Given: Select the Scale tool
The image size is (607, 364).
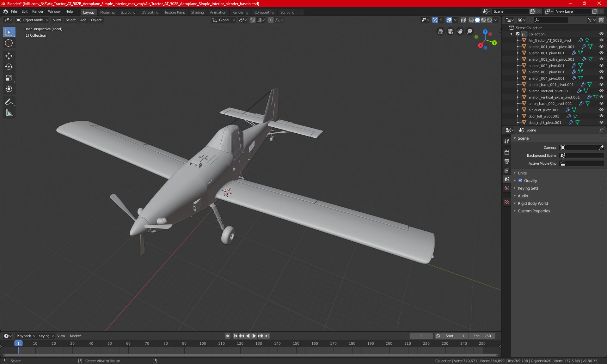Looking at the screenshot, I should pos(9,78).
